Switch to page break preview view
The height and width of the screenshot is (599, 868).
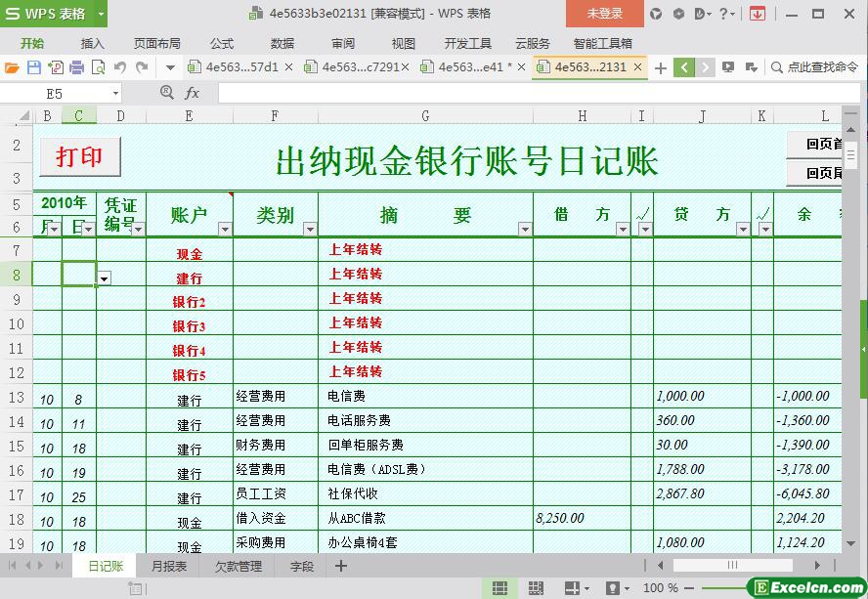coord(536,588)
